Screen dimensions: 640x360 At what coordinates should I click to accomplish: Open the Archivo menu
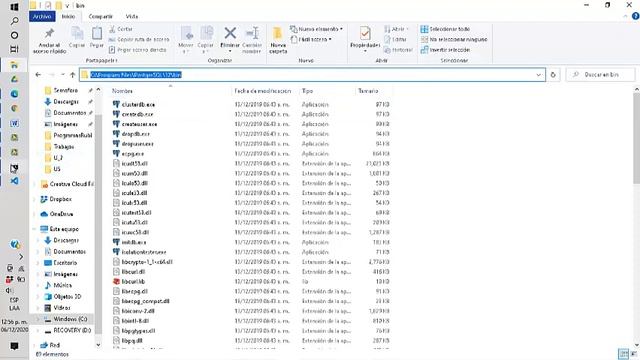pyautogui.click(x=42, y=16)
